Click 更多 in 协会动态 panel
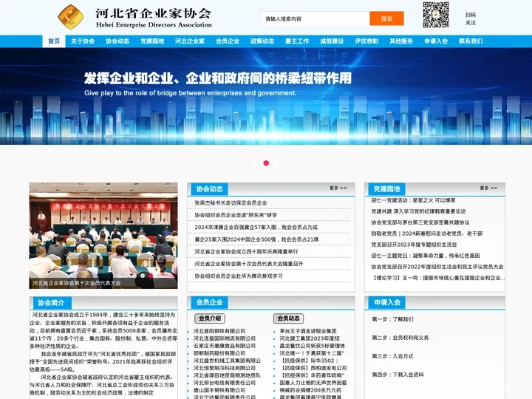 [x=338, y=188]
